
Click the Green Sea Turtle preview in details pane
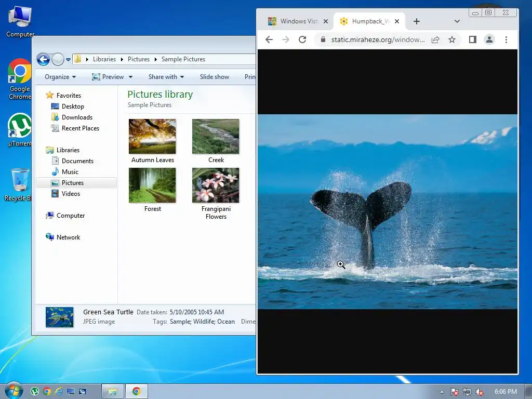pos(59,317)
